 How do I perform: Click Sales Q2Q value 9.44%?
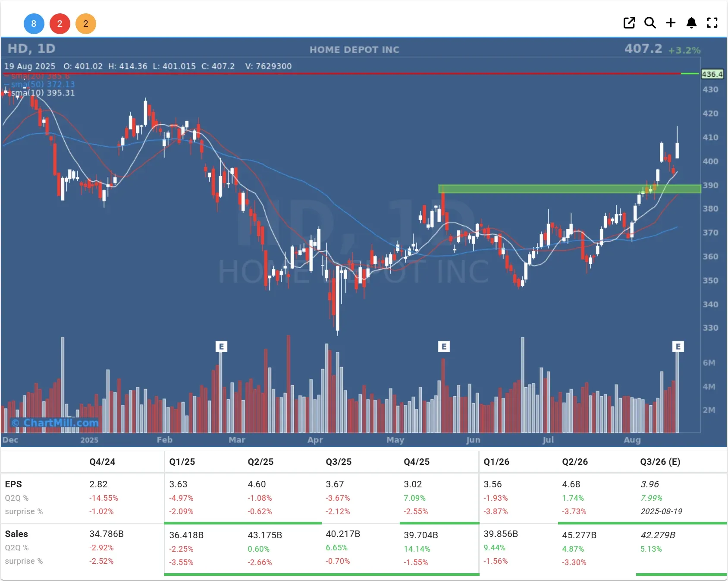coord(494,548)
